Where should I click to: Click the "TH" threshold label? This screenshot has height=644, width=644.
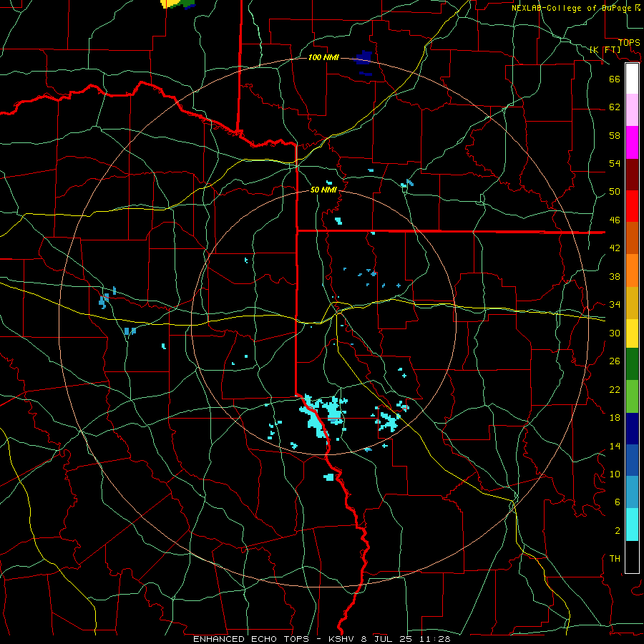pyautogui.click(x=615, y=559)
